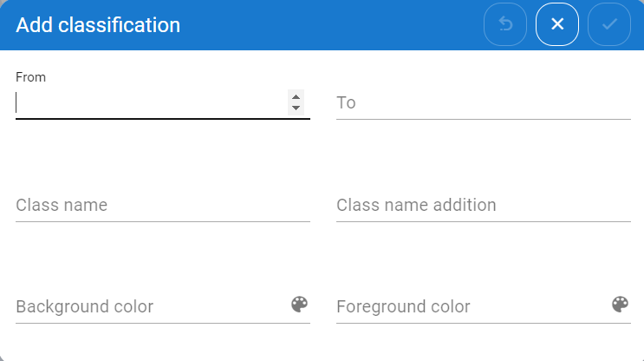Click the Foreground color placeholder label
Screen dimensions: 644x361
pyautogui.click(x=403, y=307)
